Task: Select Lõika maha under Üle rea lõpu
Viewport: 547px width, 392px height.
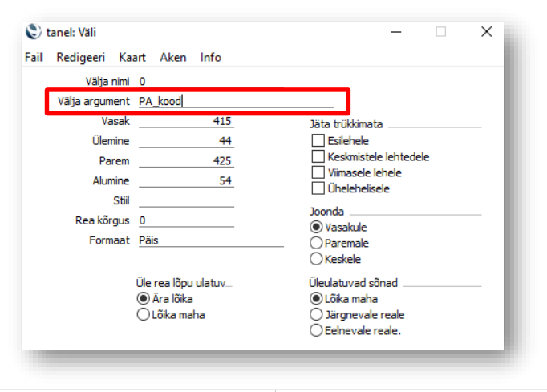Action: pos(143,314)
